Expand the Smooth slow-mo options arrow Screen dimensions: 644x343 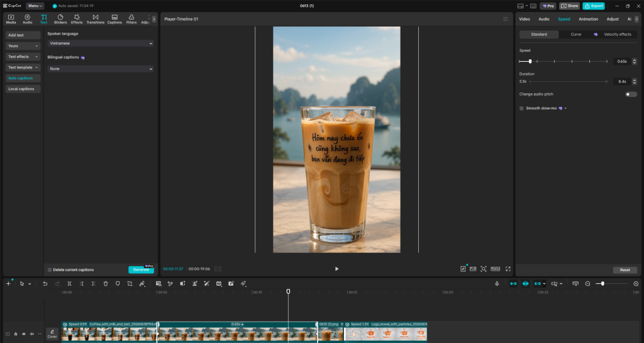click(565, 108)
